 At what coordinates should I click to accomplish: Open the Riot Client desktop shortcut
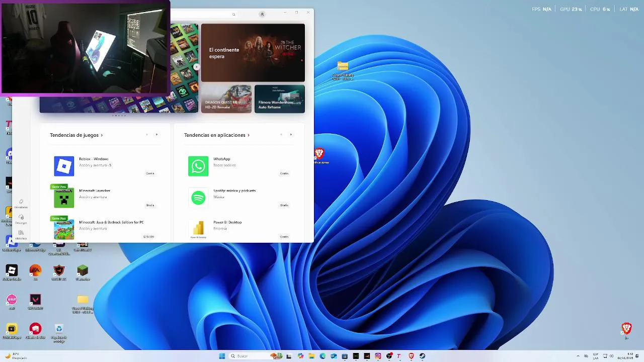[35, 328]
